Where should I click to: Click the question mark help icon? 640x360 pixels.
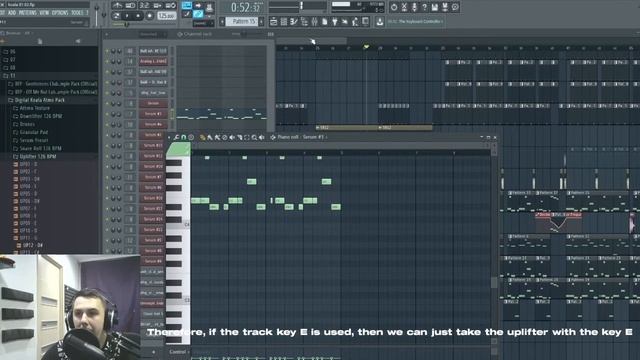424,7
